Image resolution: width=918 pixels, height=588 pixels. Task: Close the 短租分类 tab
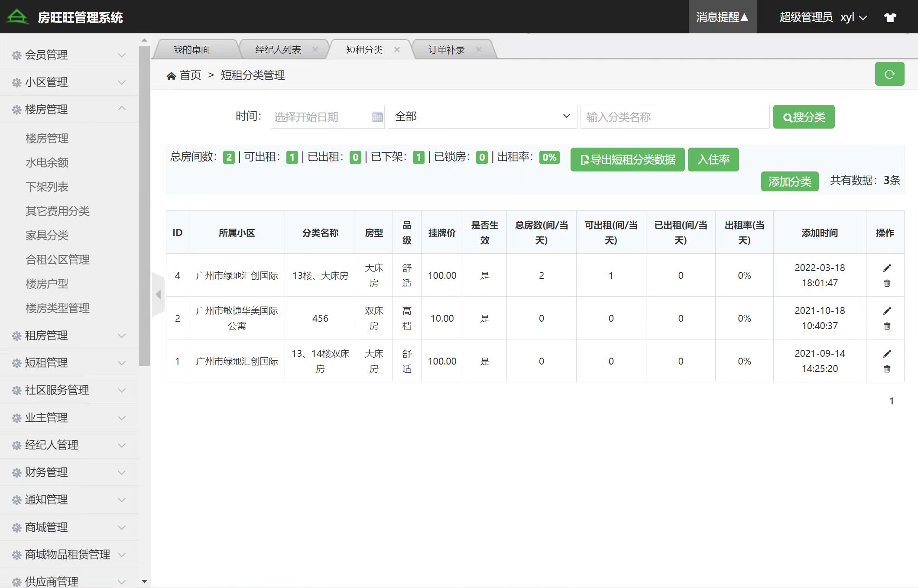[397, 49]
